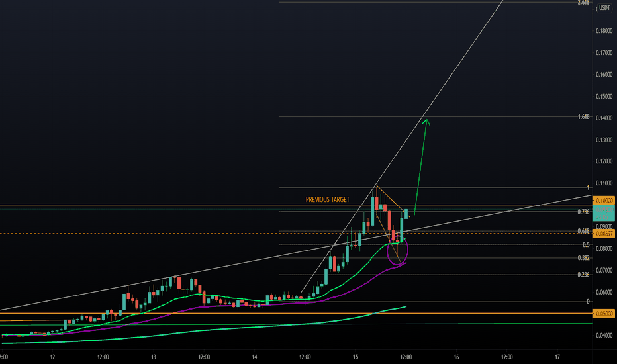Screen dimensions: 617x364
Task: Click the orange 0.10000 price label
Action: tap(603, 201)
